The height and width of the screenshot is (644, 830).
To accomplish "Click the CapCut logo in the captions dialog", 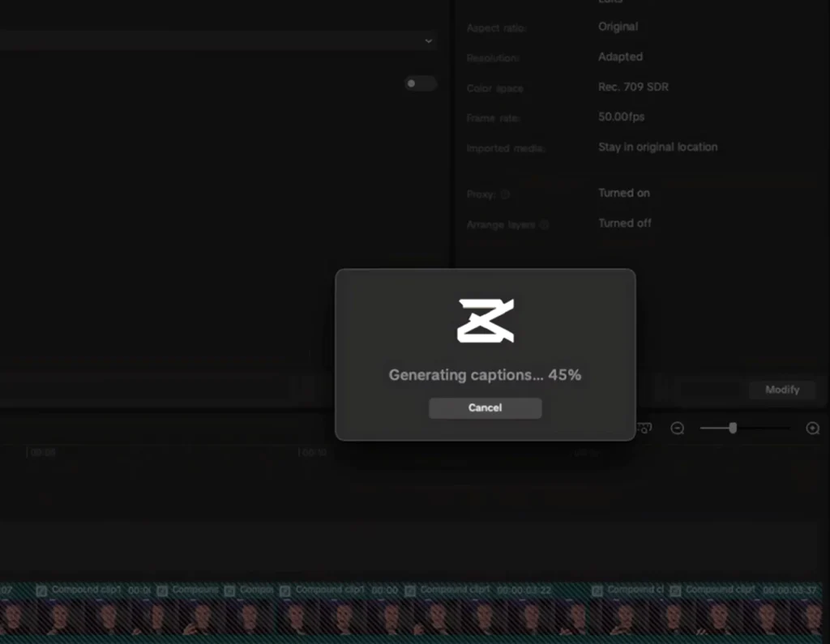I will [x=485, y=320].
